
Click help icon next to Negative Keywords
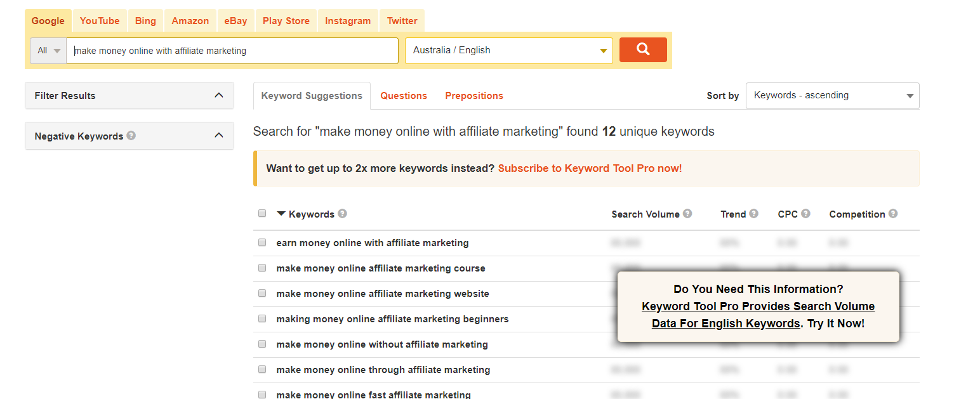pyautogui.click(x=131, y=135)
